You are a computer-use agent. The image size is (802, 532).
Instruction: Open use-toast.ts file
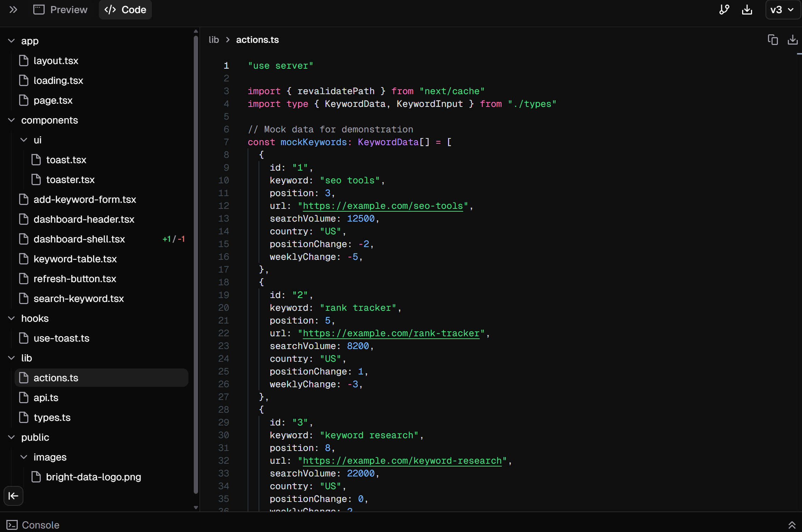(101, 338)
